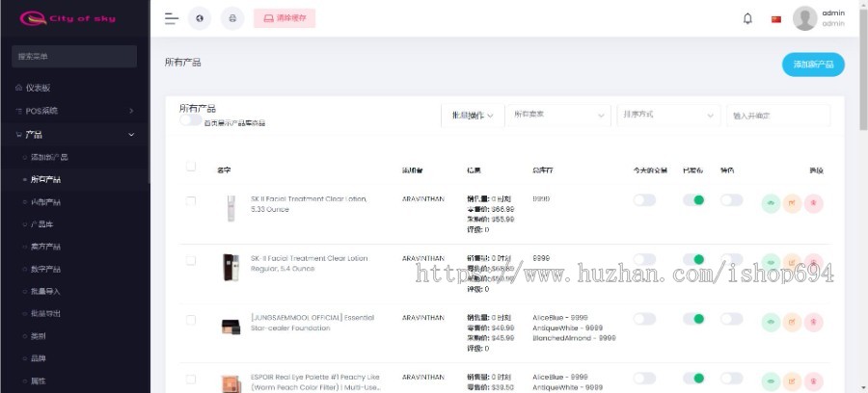Click the City of sky logo

68,18
